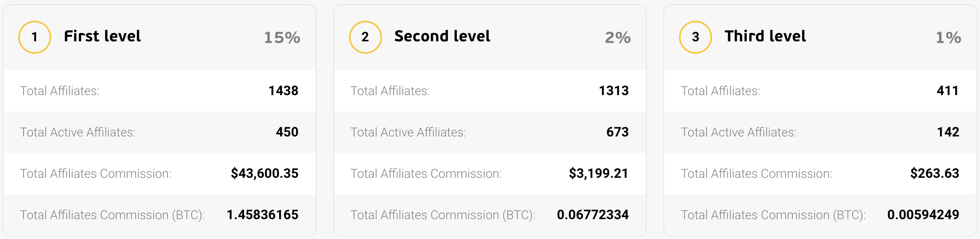
Task: Select the First level heading
Action: coord(103,36)
